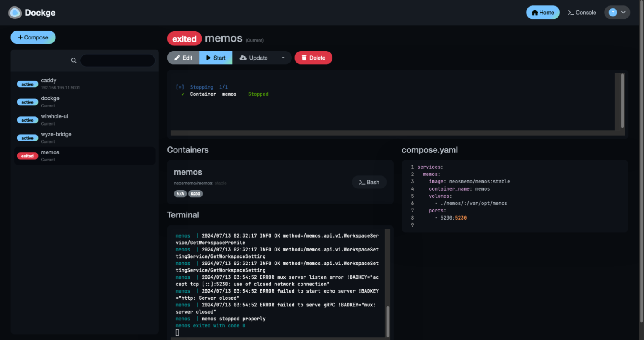Open the Console from the top bar

(x=582, y=13)
